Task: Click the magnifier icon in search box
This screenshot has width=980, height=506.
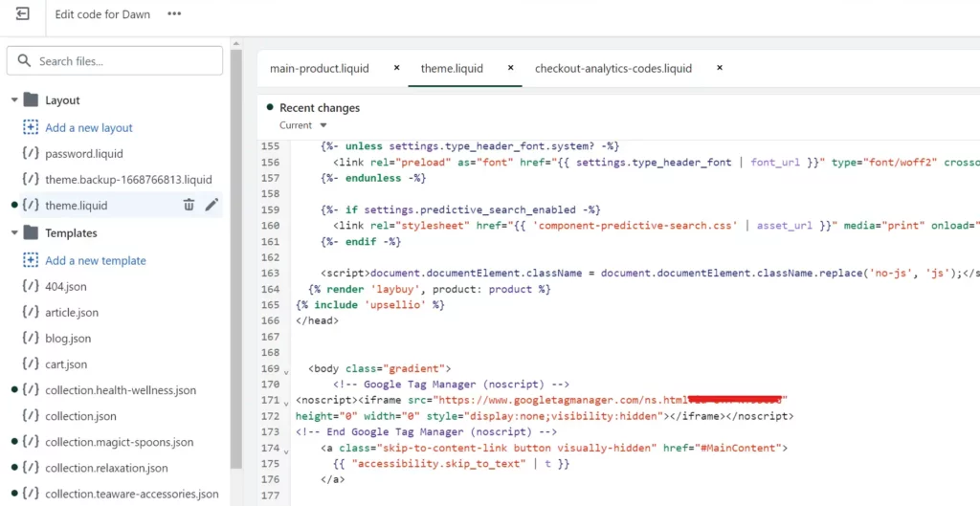Action: [24, 60]
